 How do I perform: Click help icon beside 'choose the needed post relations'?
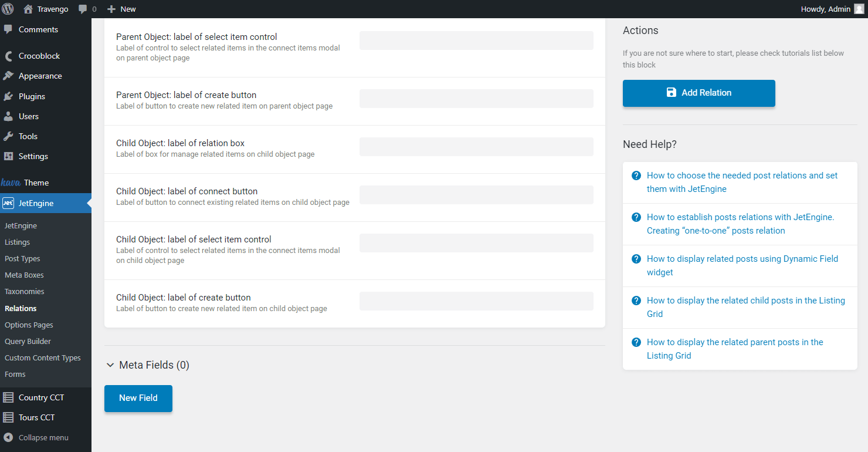click(x=636, y=176)
